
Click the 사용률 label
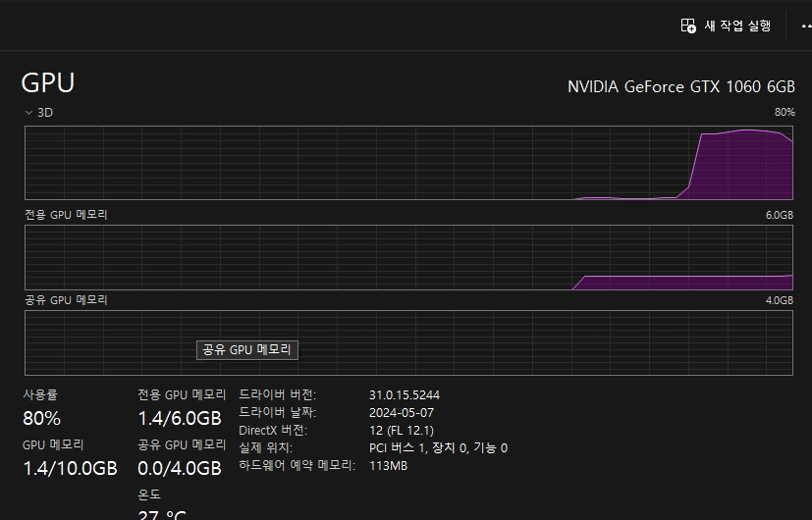(x=40, y=394)
